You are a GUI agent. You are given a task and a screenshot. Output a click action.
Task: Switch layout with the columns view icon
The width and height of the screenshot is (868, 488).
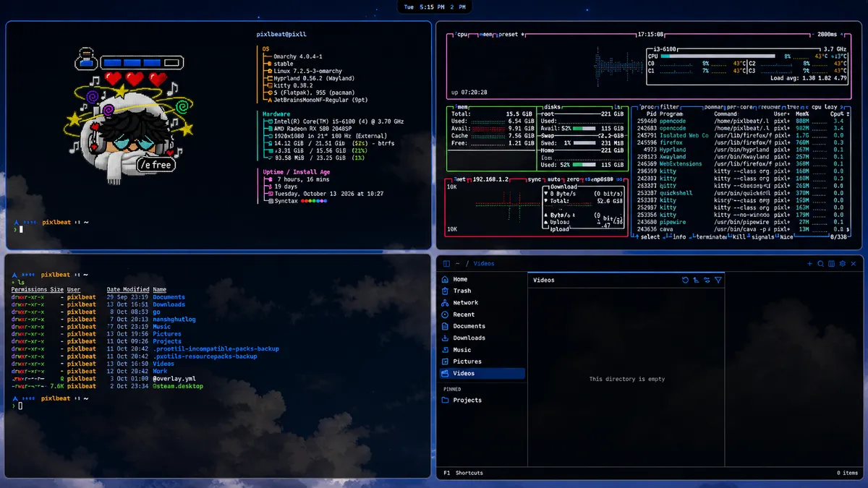tap(832, 264)
